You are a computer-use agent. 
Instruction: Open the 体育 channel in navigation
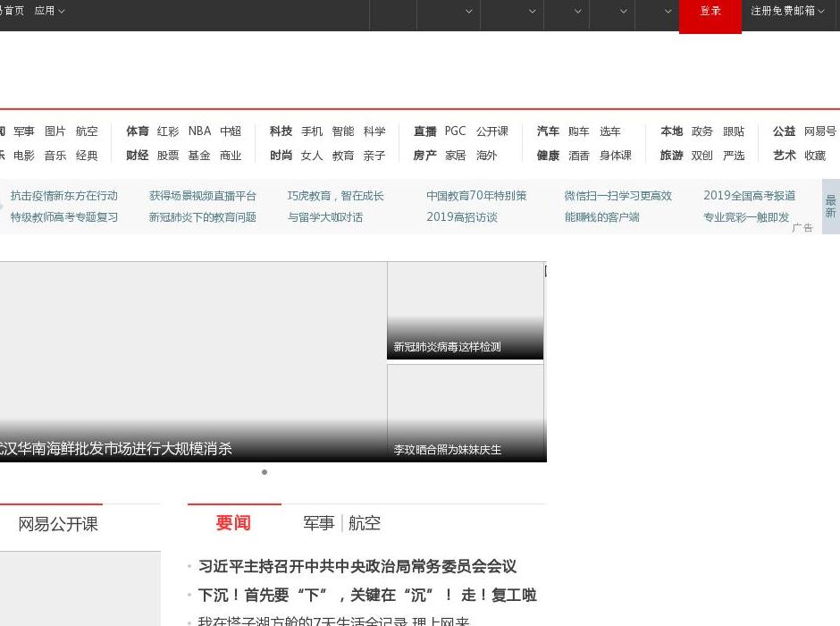coord(138,131)
